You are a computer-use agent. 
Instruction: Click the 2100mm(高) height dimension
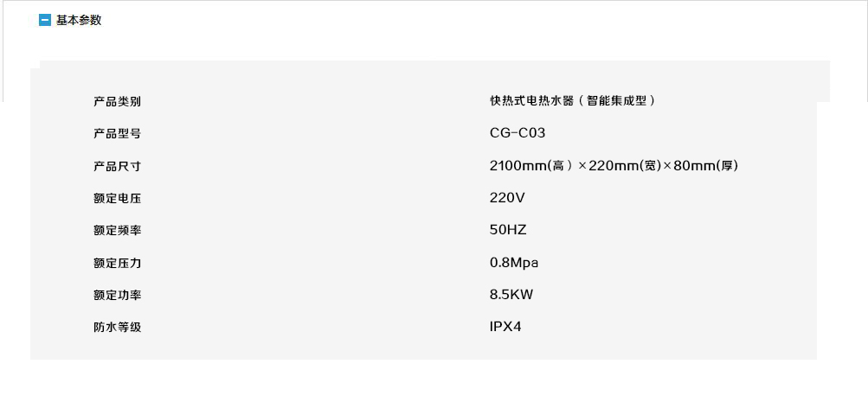tap(530, 165)
